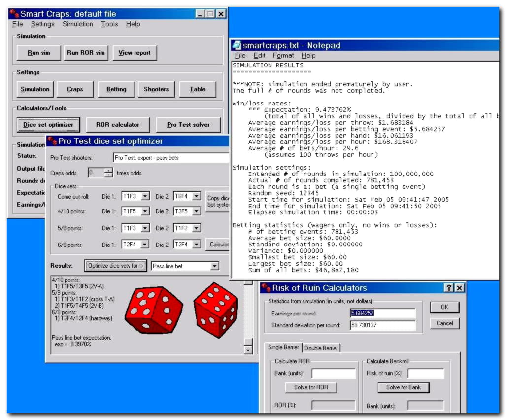Image resolution: width=506 pixels, height=420 pixels.
Task: Click the Risk of Ruin Calculators title icon
Action: pos(266,287)
